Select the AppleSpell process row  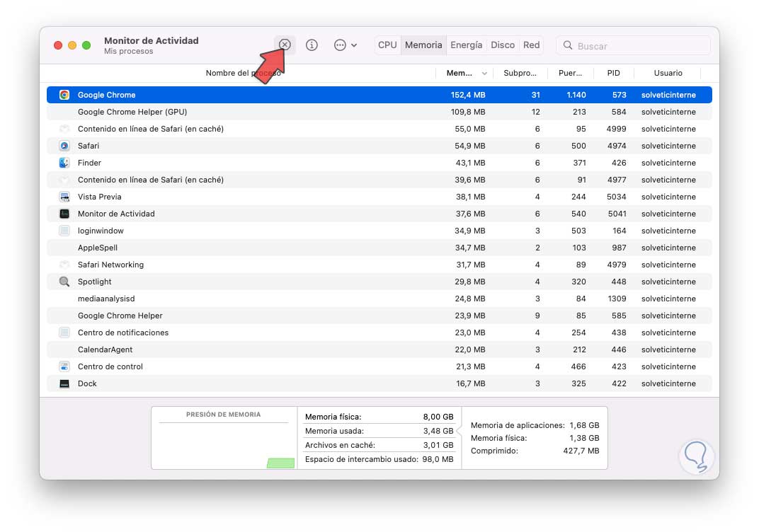click(x=379, y=248)
